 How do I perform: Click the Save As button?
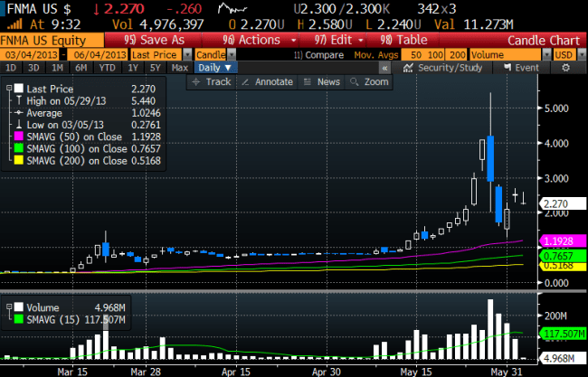(156, 40)
